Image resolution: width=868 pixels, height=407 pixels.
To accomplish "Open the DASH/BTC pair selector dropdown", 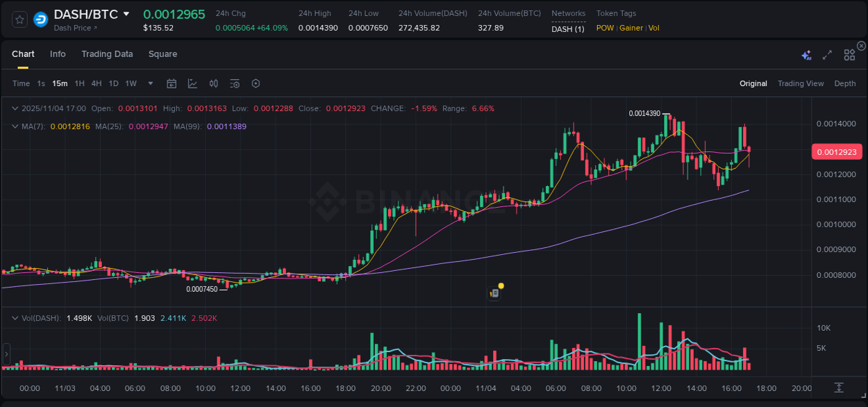I will coord(126,13).
